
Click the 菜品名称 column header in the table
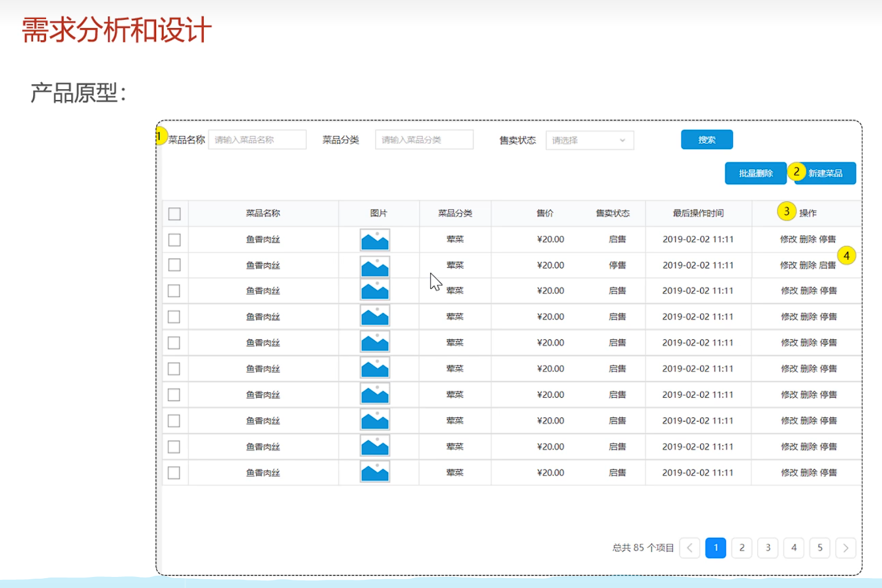(x=263, y=213)
